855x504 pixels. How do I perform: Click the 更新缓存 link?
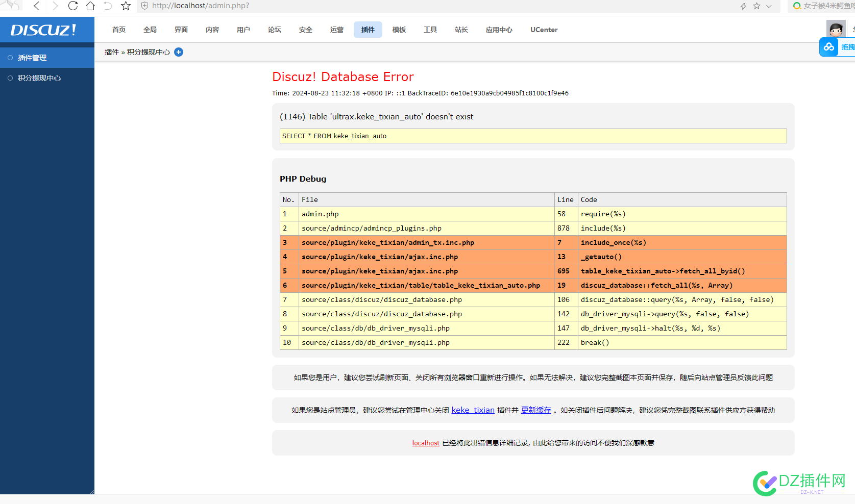coord(536,410)
